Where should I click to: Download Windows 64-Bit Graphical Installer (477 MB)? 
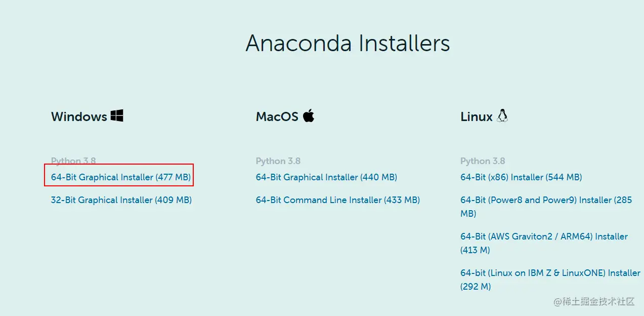tap(121, 177)
